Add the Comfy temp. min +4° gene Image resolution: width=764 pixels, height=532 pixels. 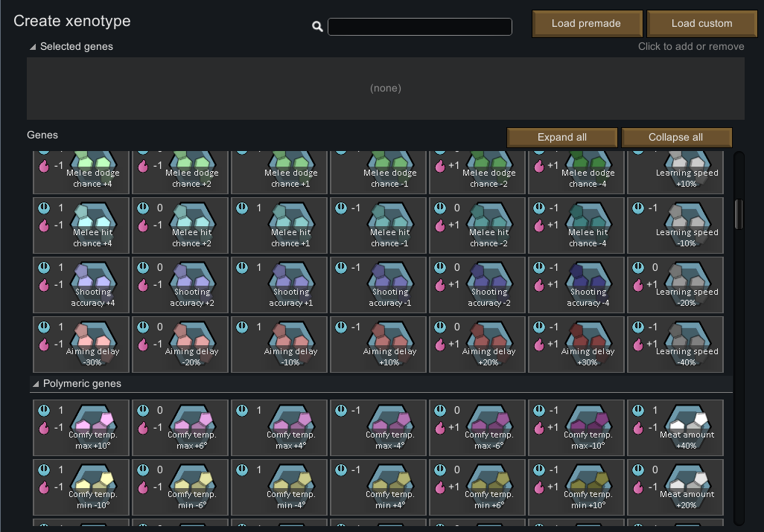378,487
